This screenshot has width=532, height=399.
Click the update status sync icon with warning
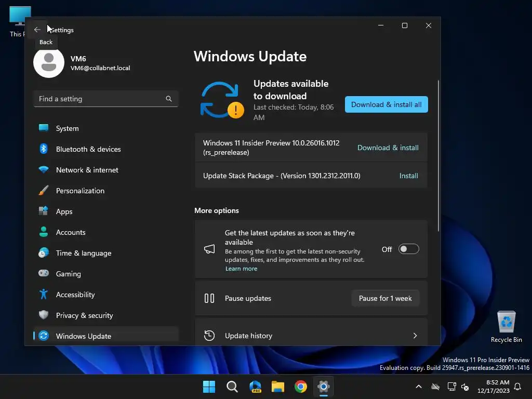pos(222,100)
